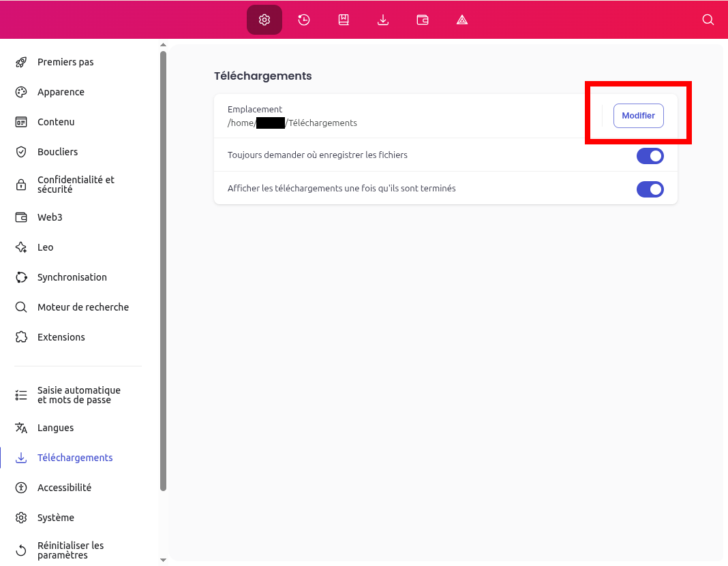Open the Settings gear icon in top toolbar
This screenshot has height=566, width=728.
tap(264, 20)
